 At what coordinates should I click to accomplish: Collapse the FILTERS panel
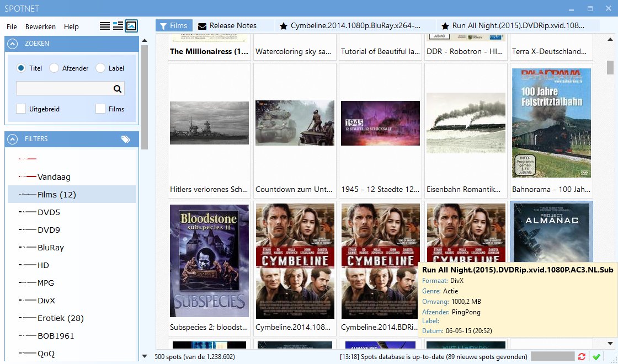click(13, 139)
